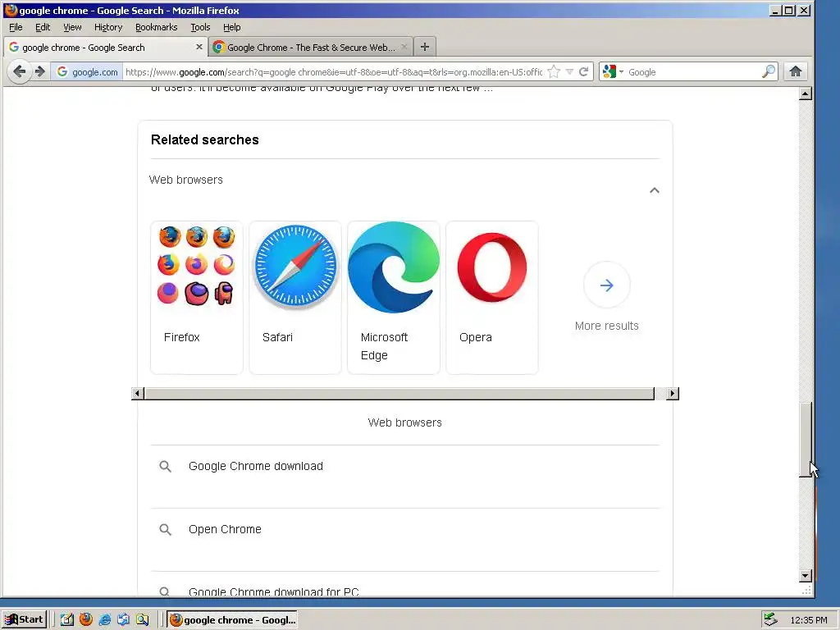Viewport: 840px width, 630px height.
Task: Launch Internet Explorer from quick launch
Action: (105, 619)
